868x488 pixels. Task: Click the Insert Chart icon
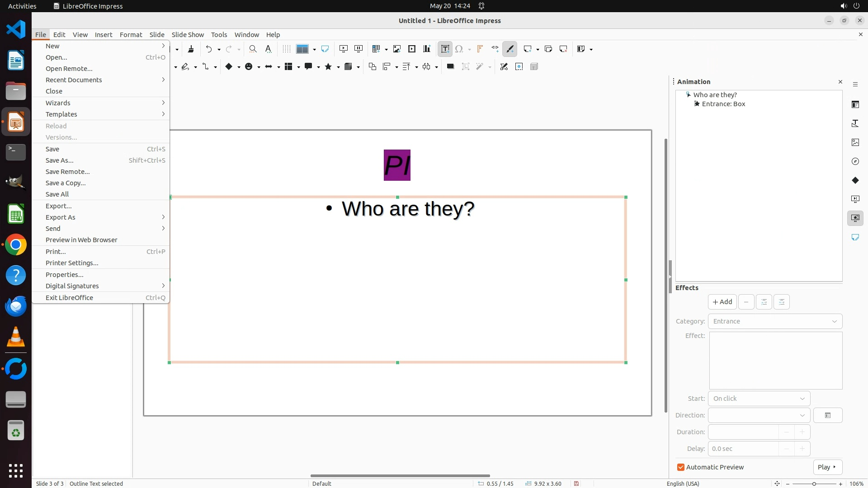(x=426, y=49)
